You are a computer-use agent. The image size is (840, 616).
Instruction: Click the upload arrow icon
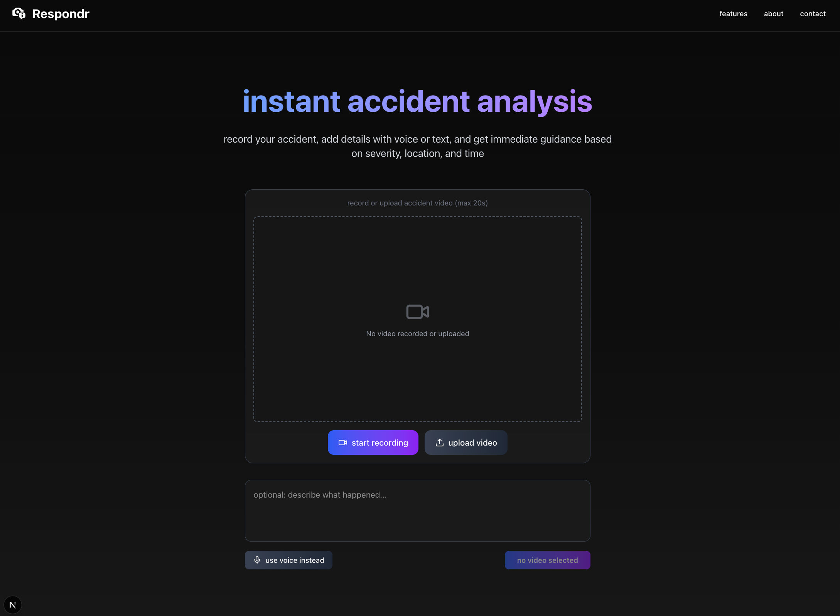coord(439,443)
